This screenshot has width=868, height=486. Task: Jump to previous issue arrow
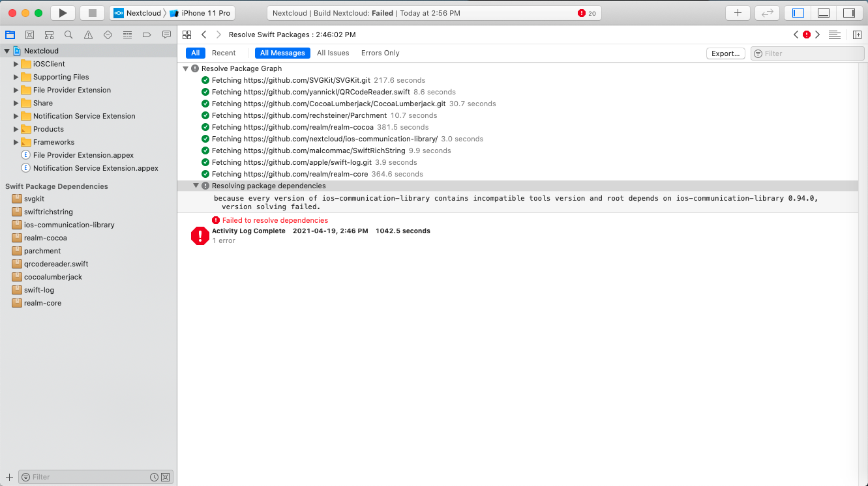796,35
